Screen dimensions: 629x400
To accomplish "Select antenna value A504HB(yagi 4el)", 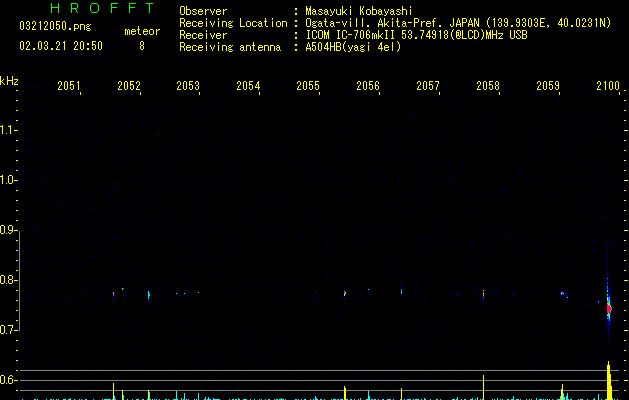I will click(353, 47).
